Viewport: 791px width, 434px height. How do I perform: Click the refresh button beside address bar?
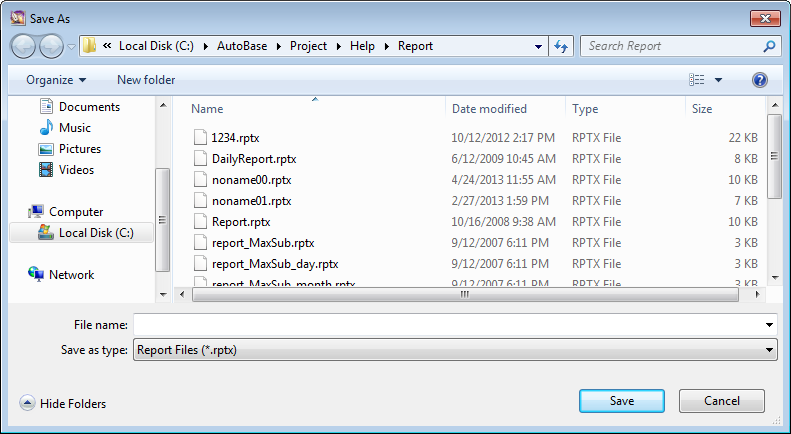[561, 46]
